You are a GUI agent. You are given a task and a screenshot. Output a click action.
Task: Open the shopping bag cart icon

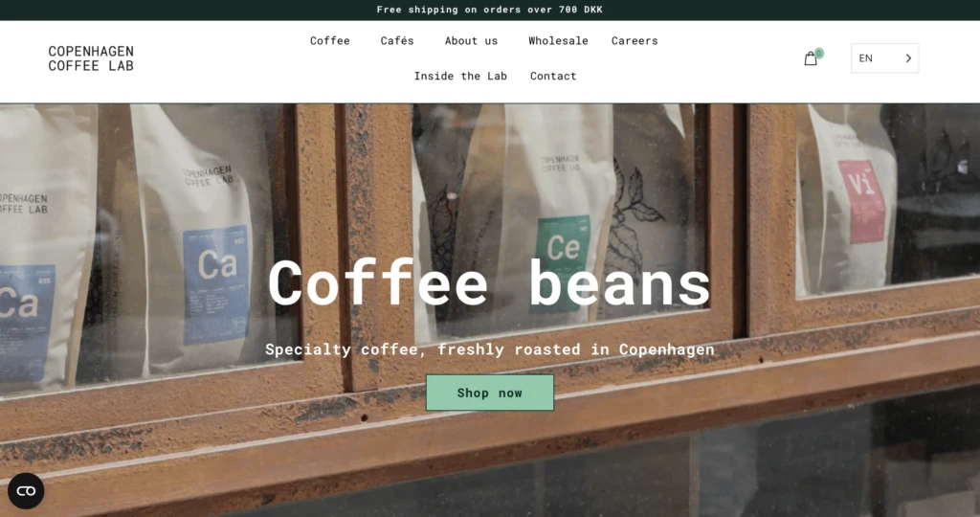tap(810, 58)
